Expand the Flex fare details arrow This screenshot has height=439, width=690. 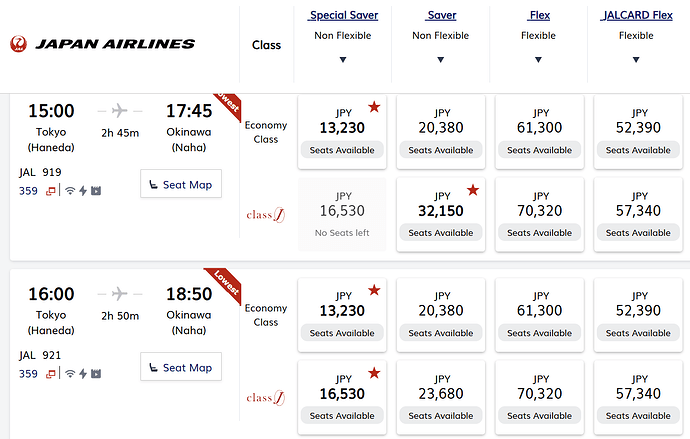coord(538,60)
